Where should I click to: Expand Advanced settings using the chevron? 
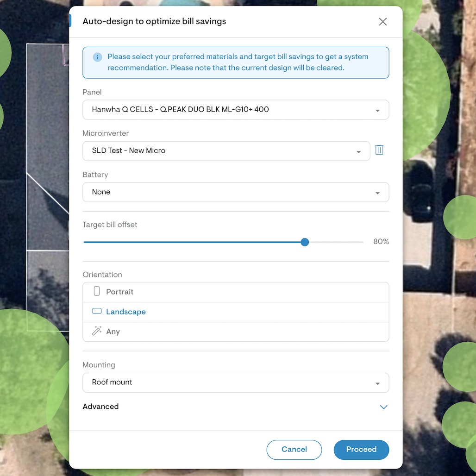pos(383,407)
